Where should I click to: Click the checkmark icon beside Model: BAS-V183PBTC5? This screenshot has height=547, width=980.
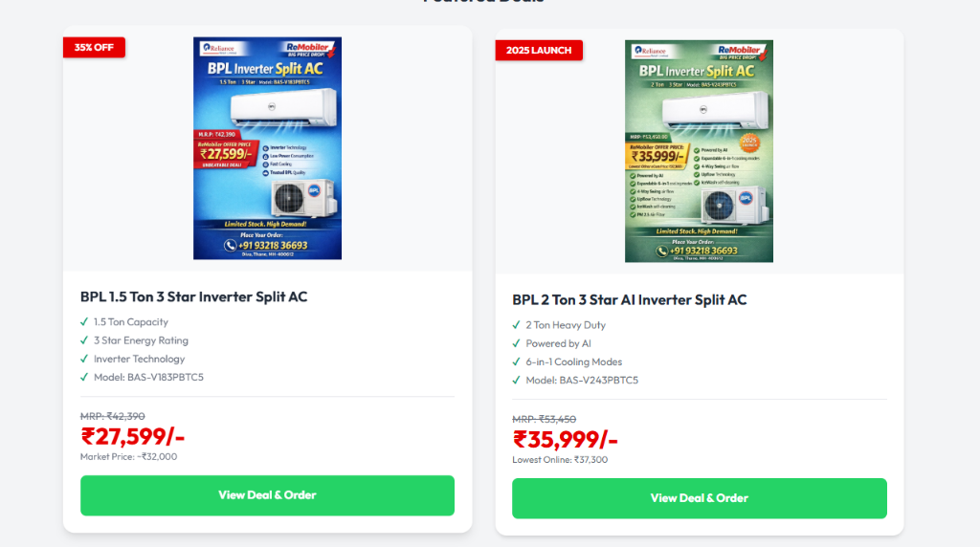[x=84, y=377]
